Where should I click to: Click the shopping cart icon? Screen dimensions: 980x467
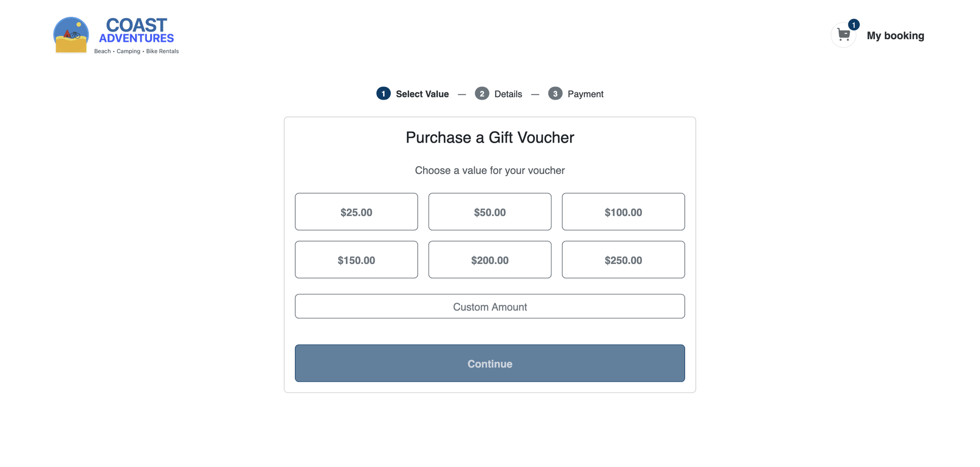[843, 35]
